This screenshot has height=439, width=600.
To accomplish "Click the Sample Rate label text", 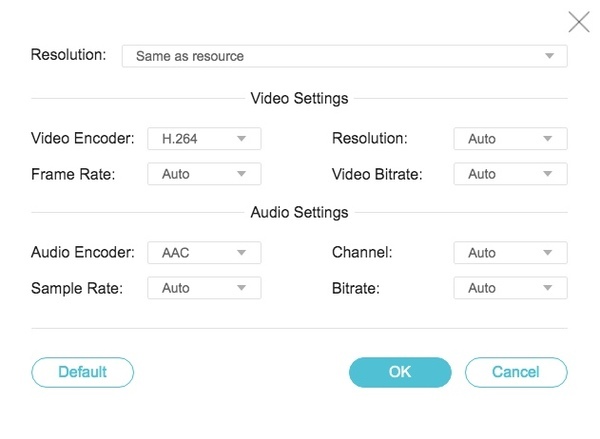I will point(75,288).
